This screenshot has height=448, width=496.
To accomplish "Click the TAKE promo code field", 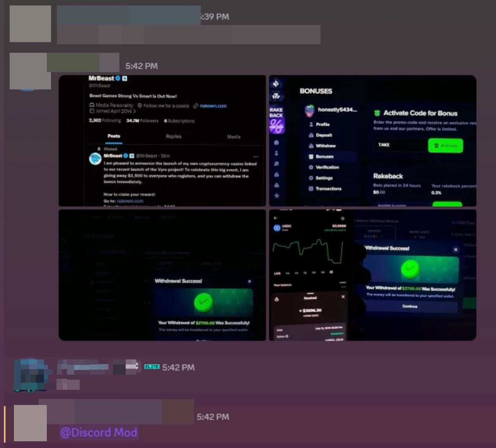I will point(401,145).
